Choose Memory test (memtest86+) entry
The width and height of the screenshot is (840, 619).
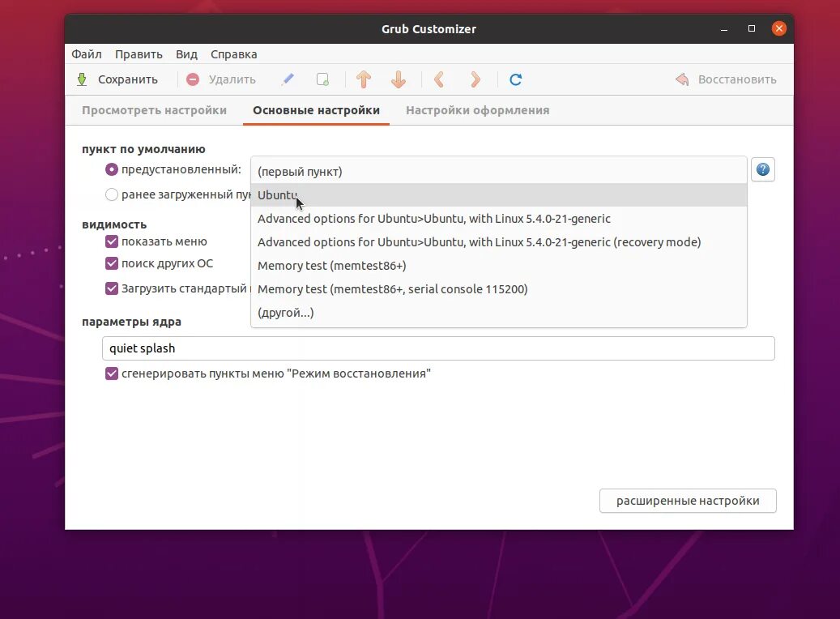[x=499, y=266]
